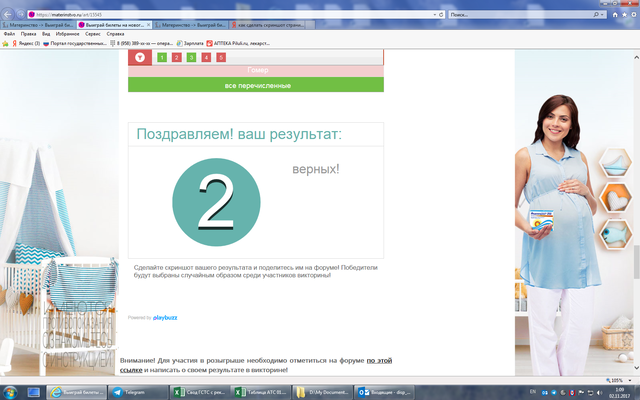Open a new tab button
This screenshot has height=400, width=640.
tap(310, 25)
